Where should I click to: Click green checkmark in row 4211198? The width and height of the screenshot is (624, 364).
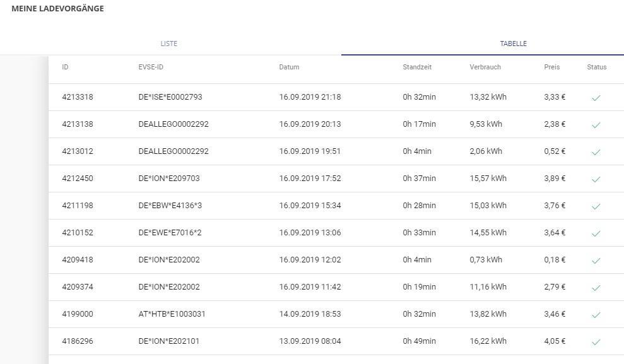tap(596, 206)
